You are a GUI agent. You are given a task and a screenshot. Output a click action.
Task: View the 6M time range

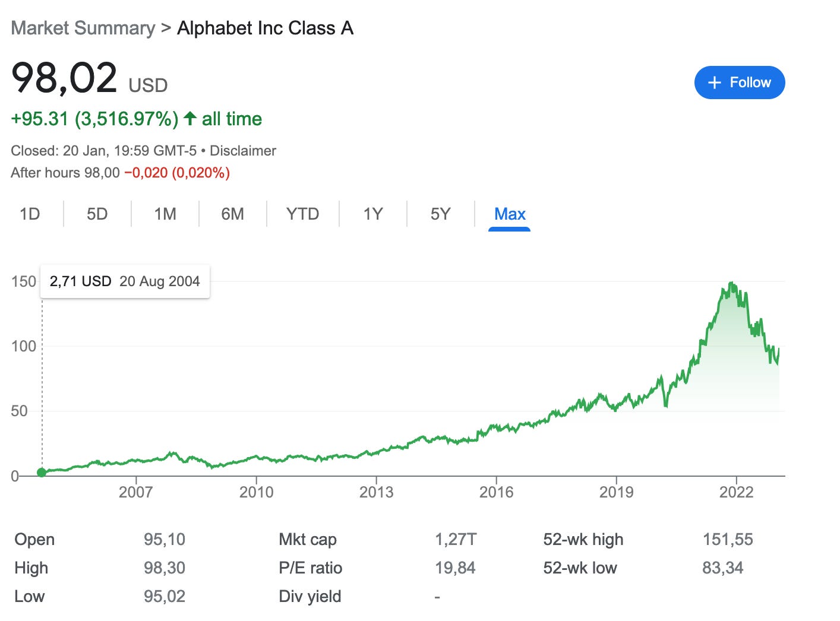[233, 214]
